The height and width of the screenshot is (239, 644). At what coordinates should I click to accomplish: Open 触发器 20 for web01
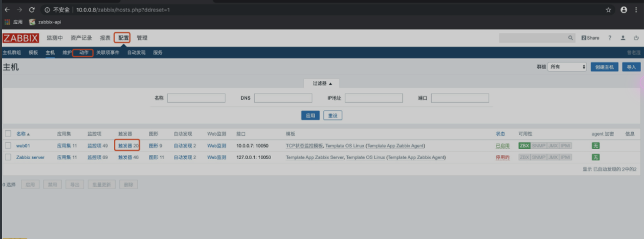click(x=128, y=145)
